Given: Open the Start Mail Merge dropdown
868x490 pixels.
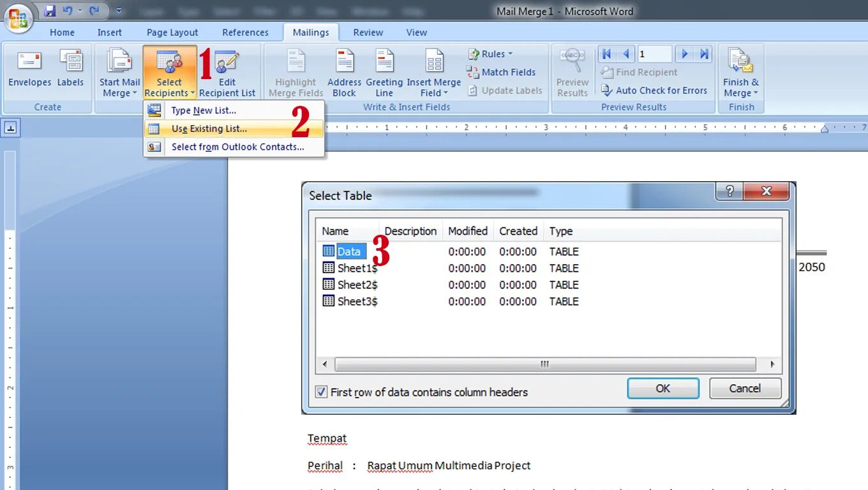Looking at the screenshot, I should [x=119, y=73].
